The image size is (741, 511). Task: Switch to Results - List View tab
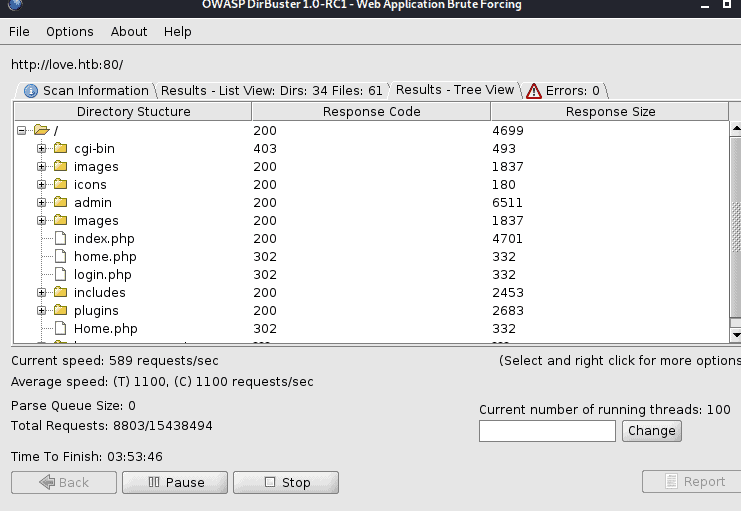(271, 90)
